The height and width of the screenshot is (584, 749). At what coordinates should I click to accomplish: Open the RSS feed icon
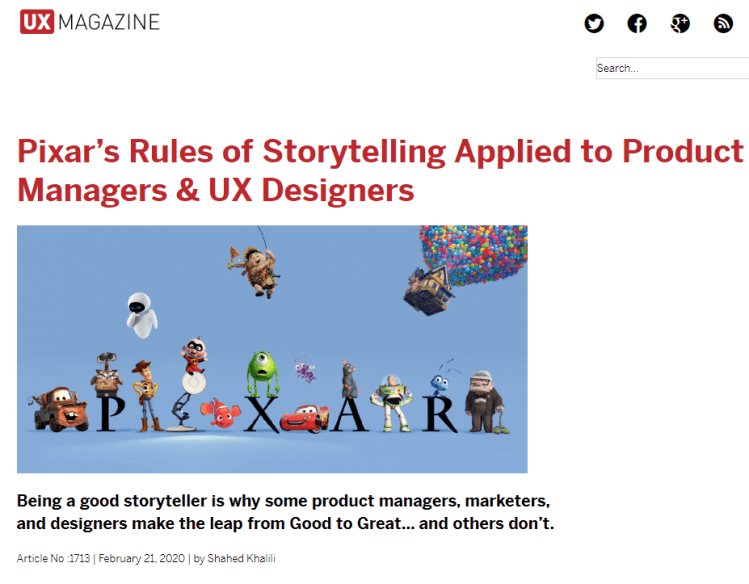(723, 23)
